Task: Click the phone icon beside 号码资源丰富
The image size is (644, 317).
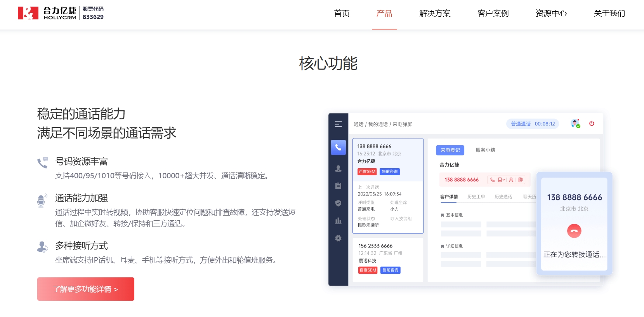Action: pyautogui.click(x=43, y=162)
